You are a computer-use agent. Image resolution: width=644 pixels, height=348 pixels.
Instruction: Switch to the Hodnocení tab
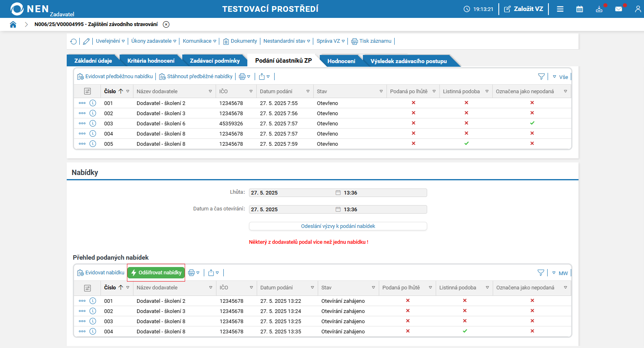[x=341, y=61]
